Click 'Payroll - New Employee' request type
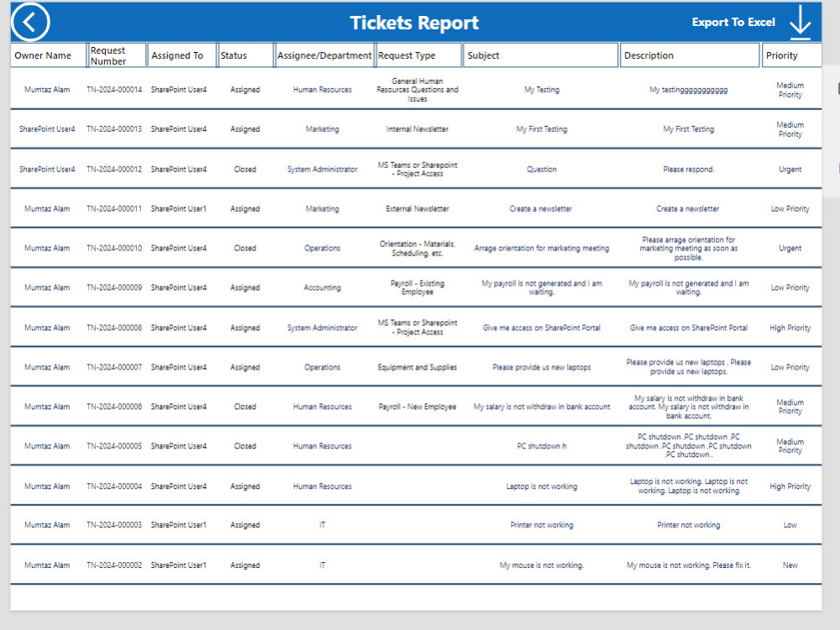Screen dimensions: 840x630 tap(417, 407)
